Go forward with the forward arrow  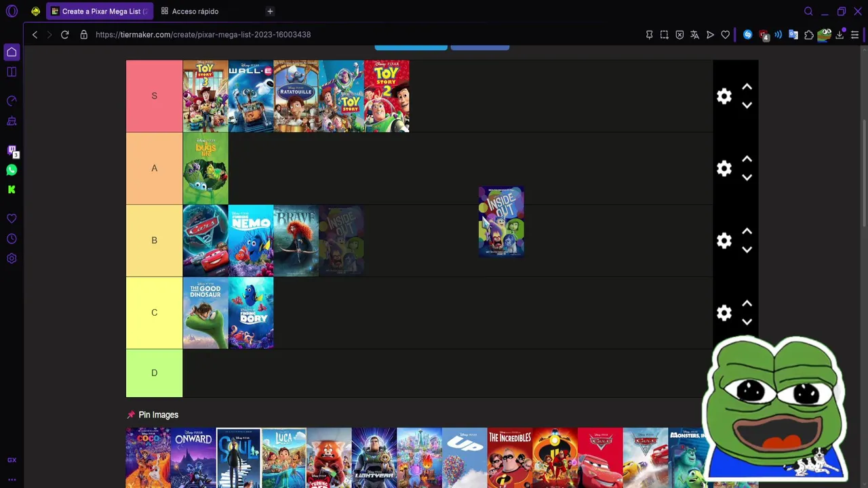point(49,35)
